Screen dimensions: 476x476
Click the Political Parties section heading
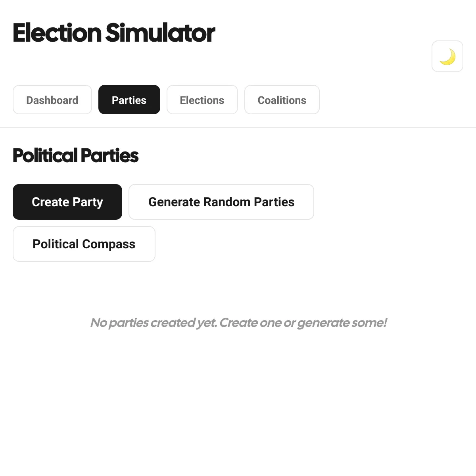point(75,155)
